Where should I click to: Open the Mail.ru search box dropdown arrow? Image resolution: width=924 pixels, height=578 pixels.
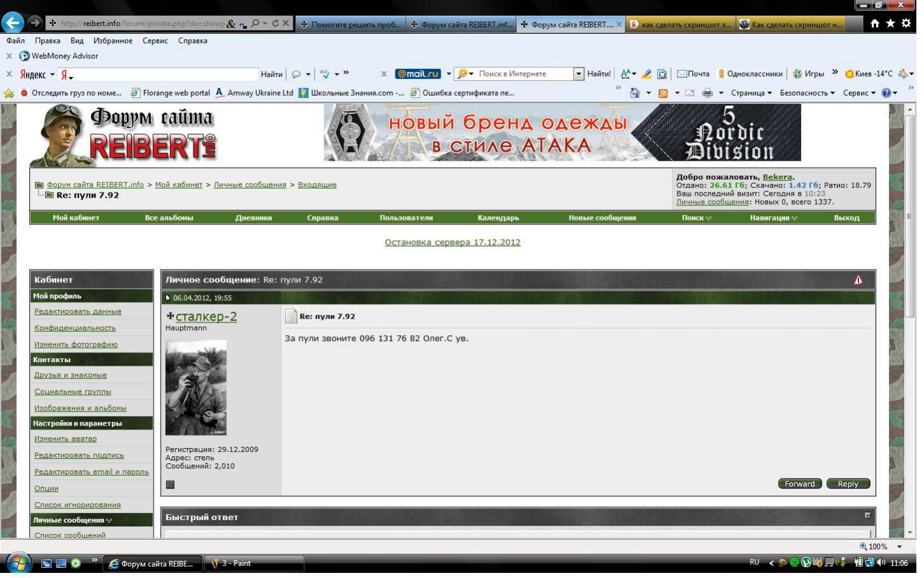[578, 74]
